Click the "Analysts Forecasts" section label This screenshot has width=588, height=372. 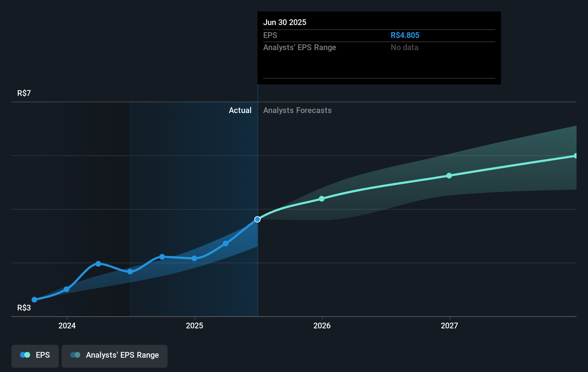pyautogui.click(x=297, y=111)
